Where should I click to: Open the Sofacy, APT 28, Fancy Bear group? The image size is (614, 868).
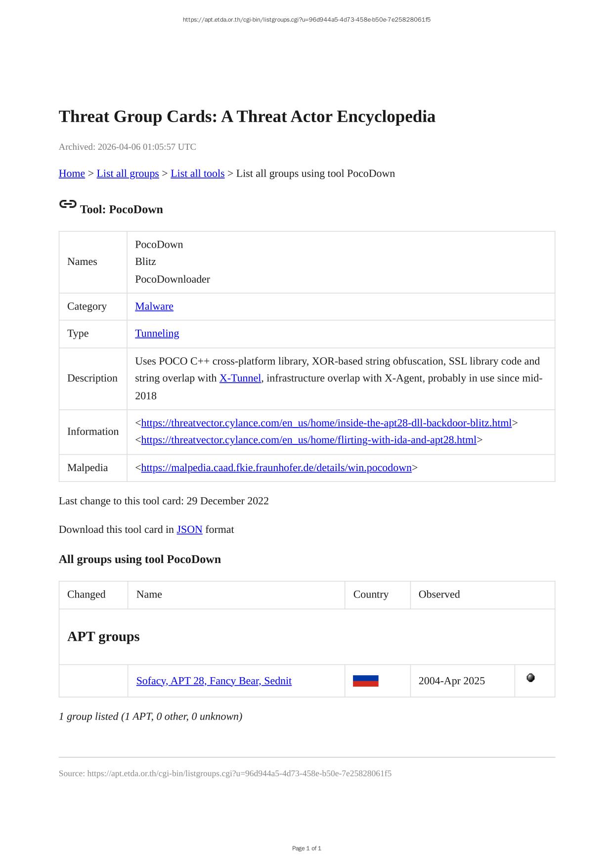[214, 681]
